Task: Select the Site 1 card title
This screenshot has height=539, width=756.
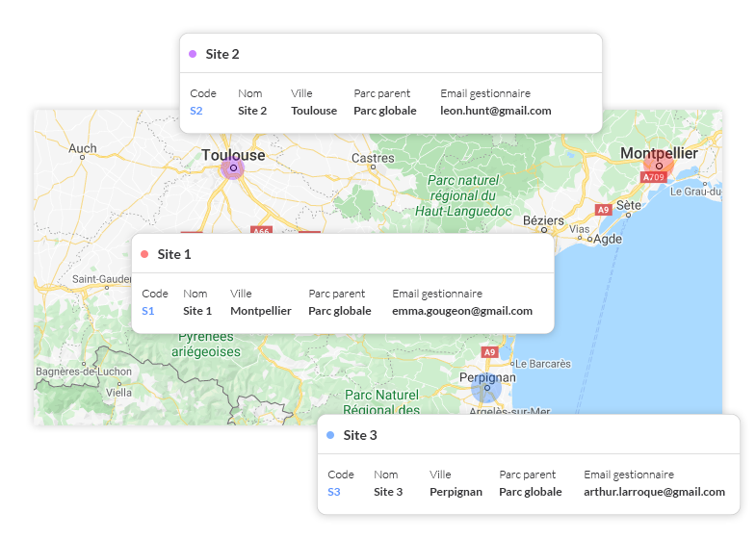Action: (x=174, y=254)
